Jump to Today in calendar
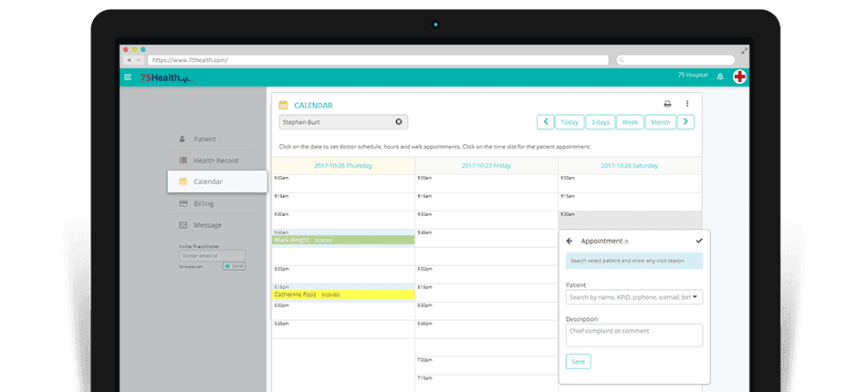The image size is (868, 392). (570, 122)
